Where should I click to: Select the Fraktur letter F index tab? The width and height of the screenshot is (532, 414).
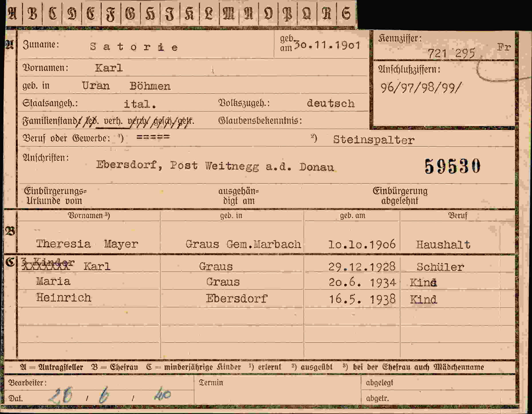click(110, 13)
